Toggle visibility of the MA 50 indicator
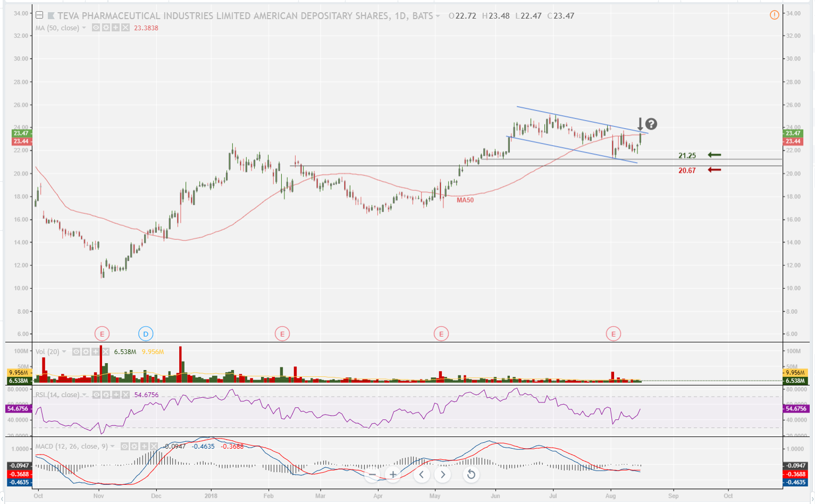The image size is (815, 504). [96, 28]
